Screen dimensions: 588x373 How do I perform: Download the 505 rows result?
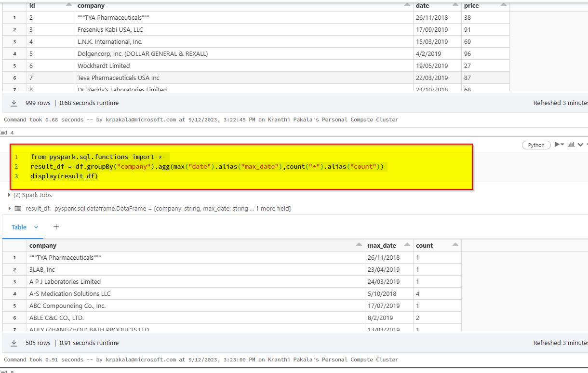tap(14, 343)
